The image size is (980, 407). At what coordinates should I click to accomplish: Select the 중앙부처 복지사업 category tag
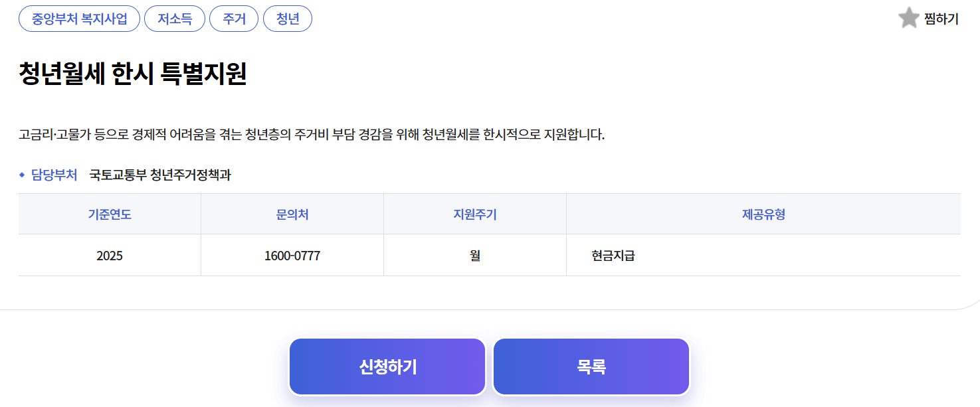(x=78, y=19)
